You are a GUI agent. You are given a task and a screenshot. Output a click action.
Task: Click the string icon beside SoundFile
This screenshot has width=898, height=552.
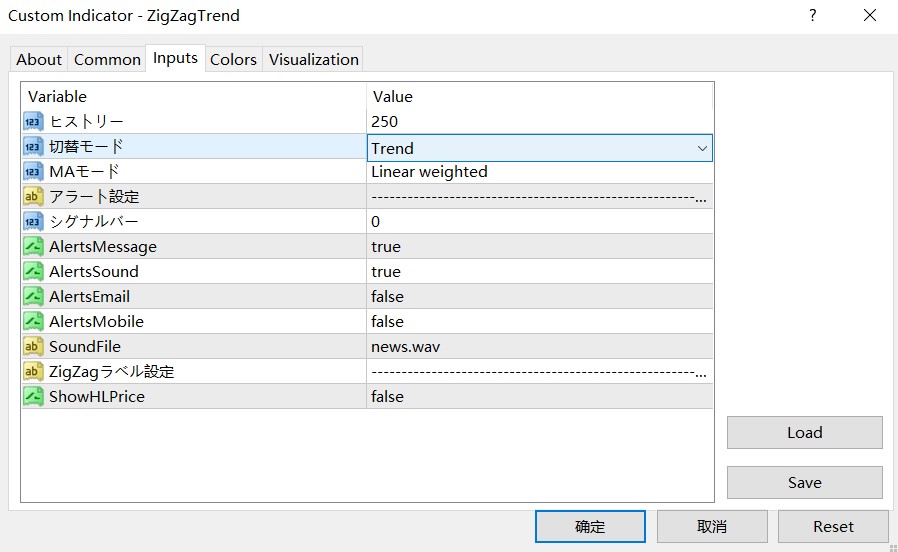(33, 347)
